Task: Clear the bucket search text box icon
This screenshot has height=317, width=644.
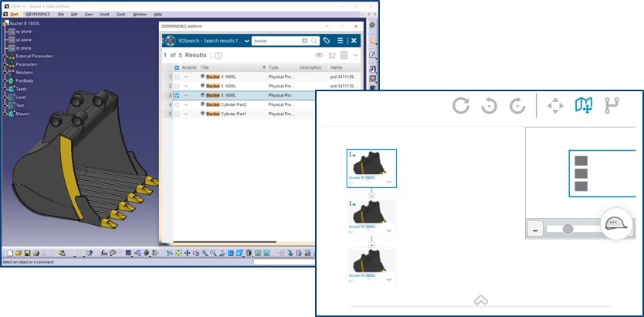Action: (x=304, y=41)
